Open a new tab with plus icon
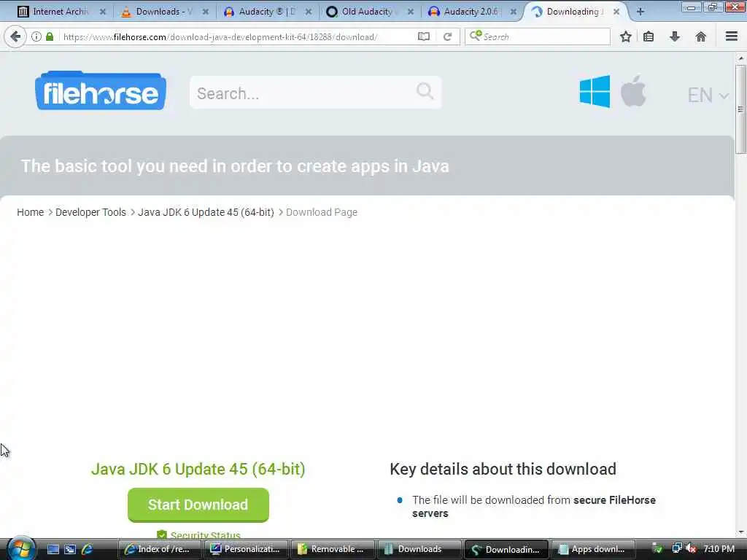The height and width of the screenshot is (560, 747). tap(640, 12)
